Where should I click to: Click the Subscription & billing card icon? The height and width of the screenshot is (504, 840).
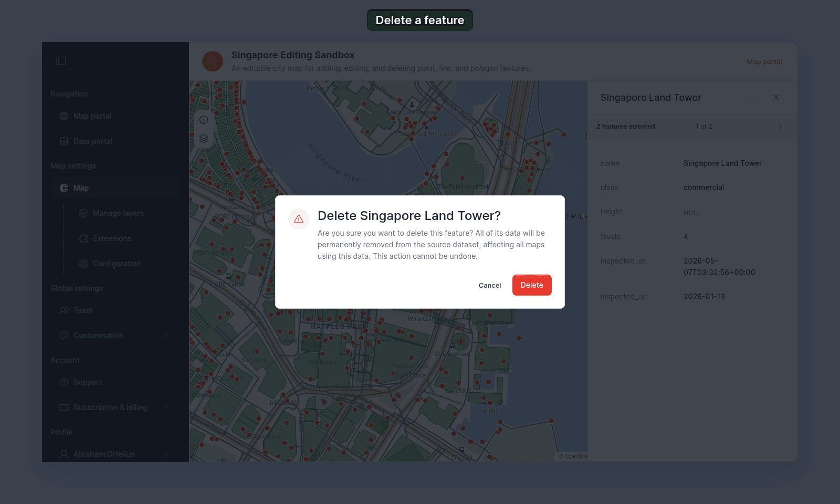64,407
